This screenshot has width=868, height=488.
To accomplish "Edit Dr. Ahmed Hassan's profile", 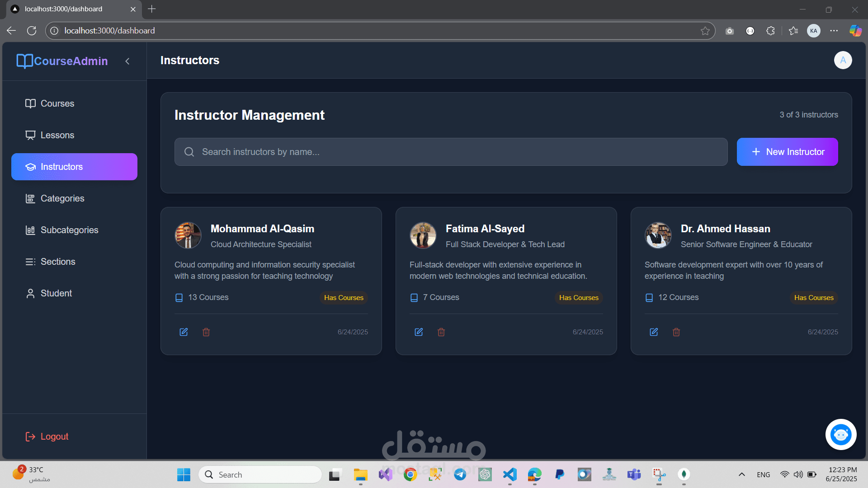I will (654, 332).
